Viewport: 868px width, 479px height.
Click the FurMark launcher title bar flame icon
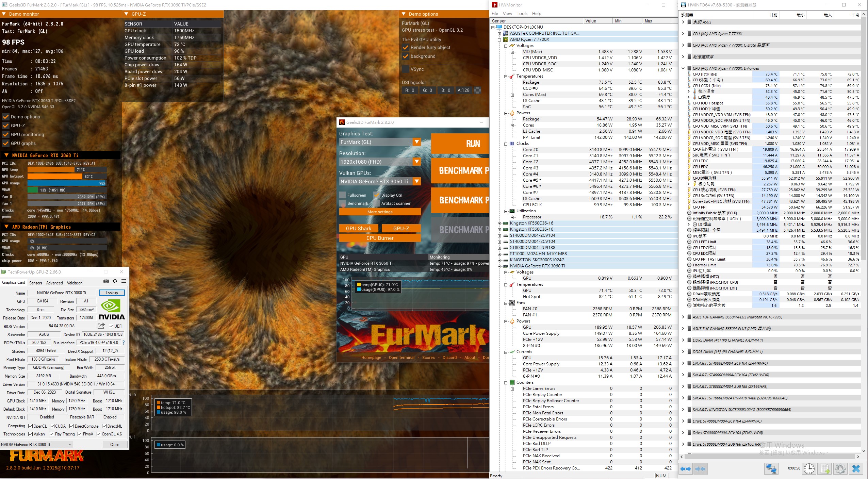[342, 122]
